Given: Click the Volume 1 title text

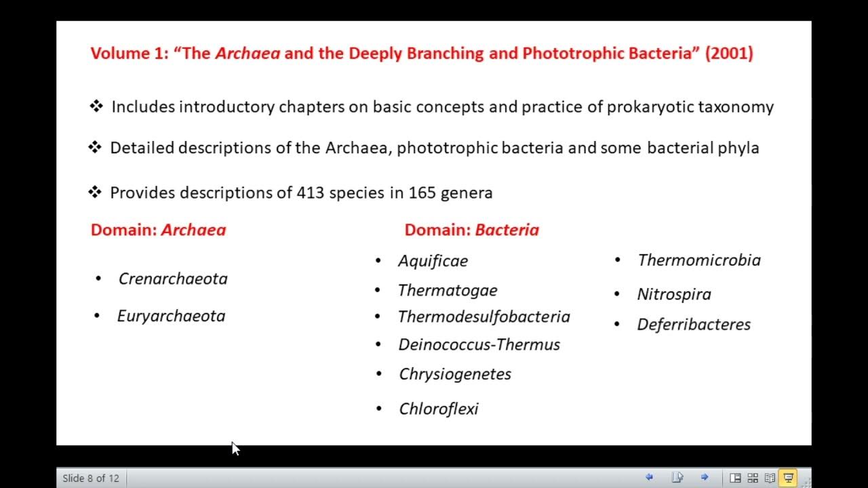Looking at the screenshot, I should [x=422, y=54].
